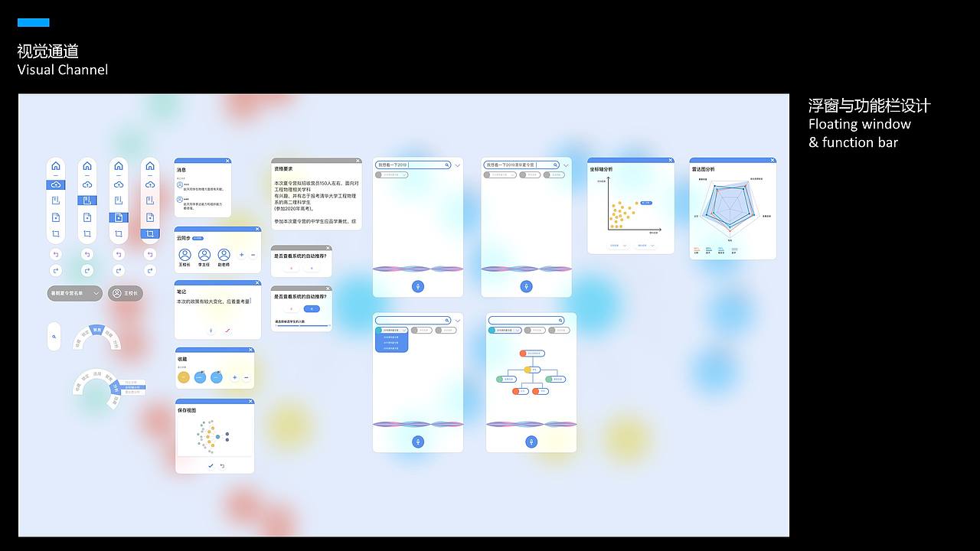Click undo arrow in 保存视图 window

222,466
